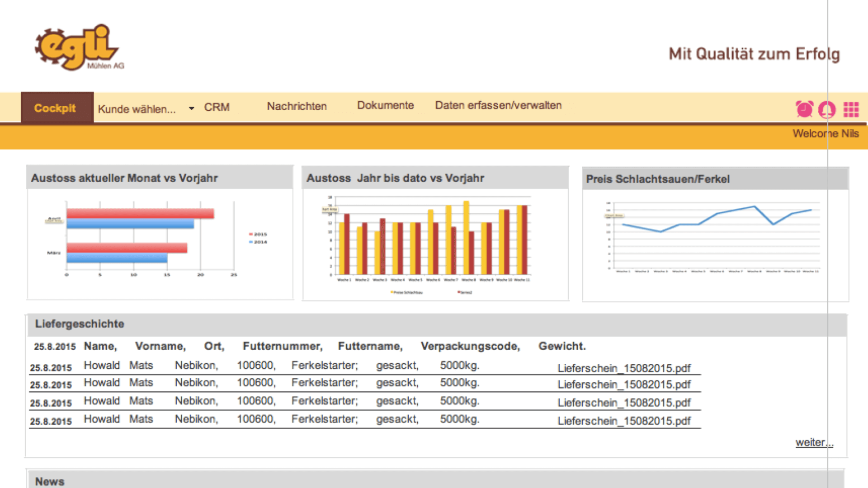This screenshot has width=868, height=488.
Task: Click the blue 2014 legend swatch
Action: pos(250,242)
